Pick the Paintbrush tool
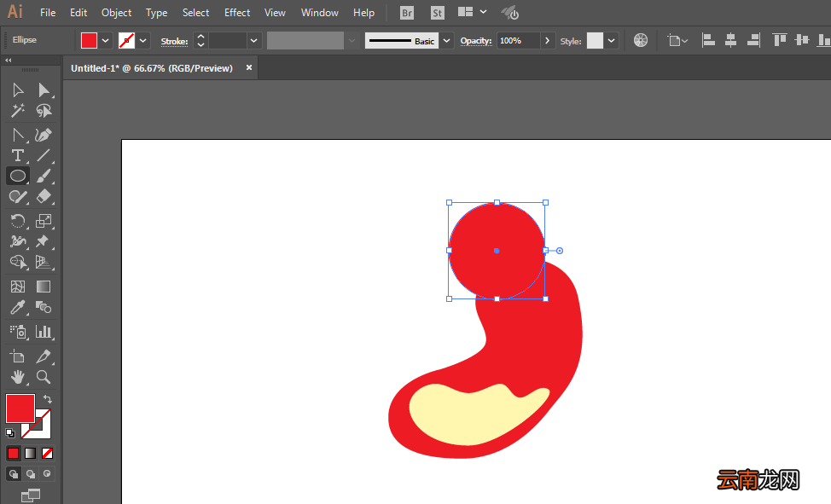This screenshot has height=504, width=831. click(44, 176)
